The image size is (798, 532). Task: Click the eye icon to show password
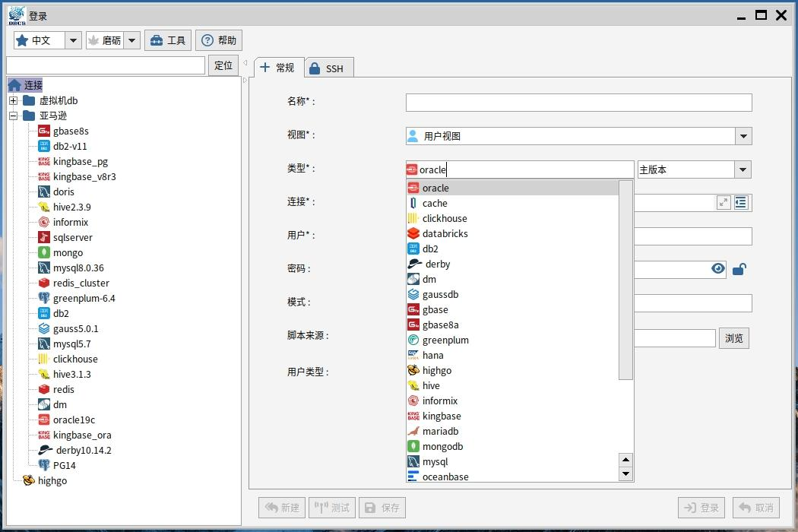[x=717, y=269]
